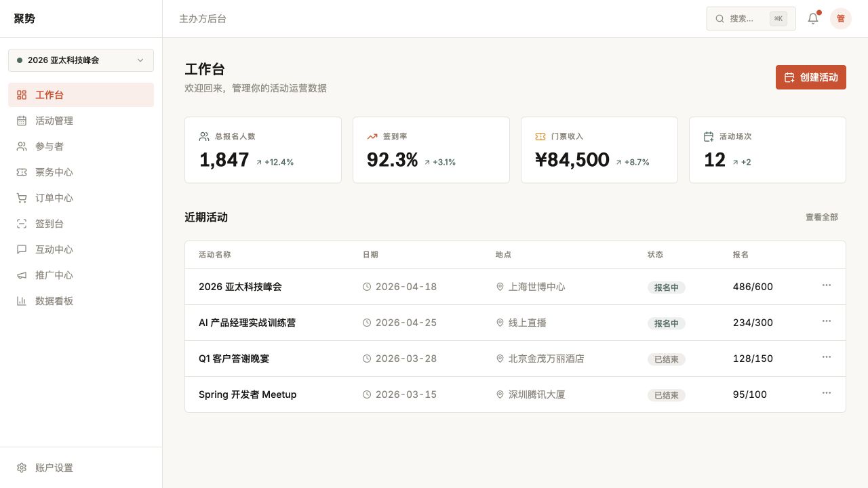Open 参与者 in the sidebar
The image size is (868, 488).
[81, 146]
